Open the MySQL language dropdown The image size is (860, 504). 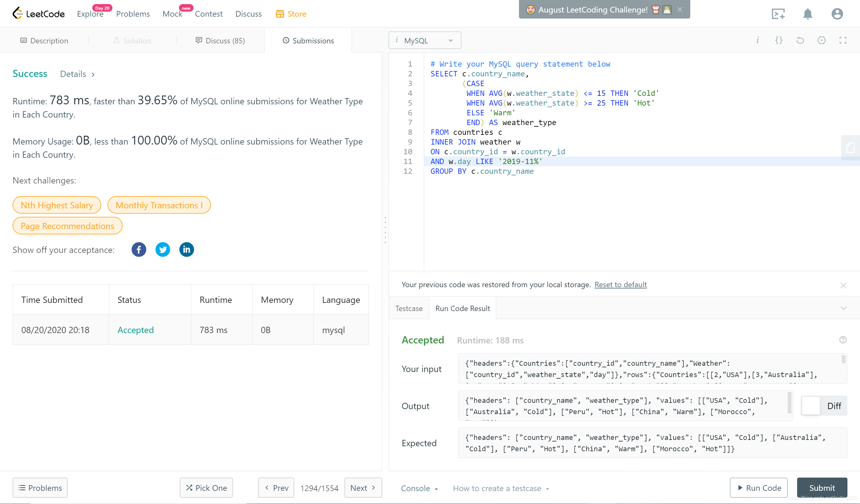[425, 41]
